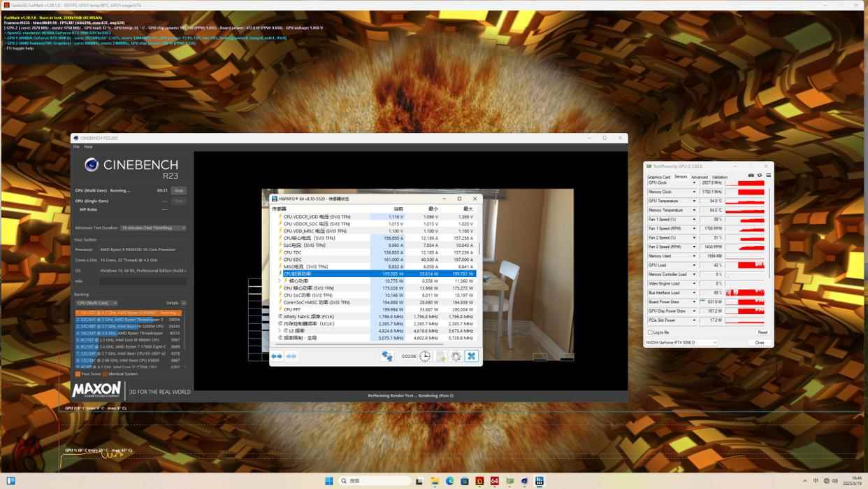Viewport: 868px width, 489px height.
Task: Open the GPU Temperature sensor dropdown arrow
Action: 694,201
